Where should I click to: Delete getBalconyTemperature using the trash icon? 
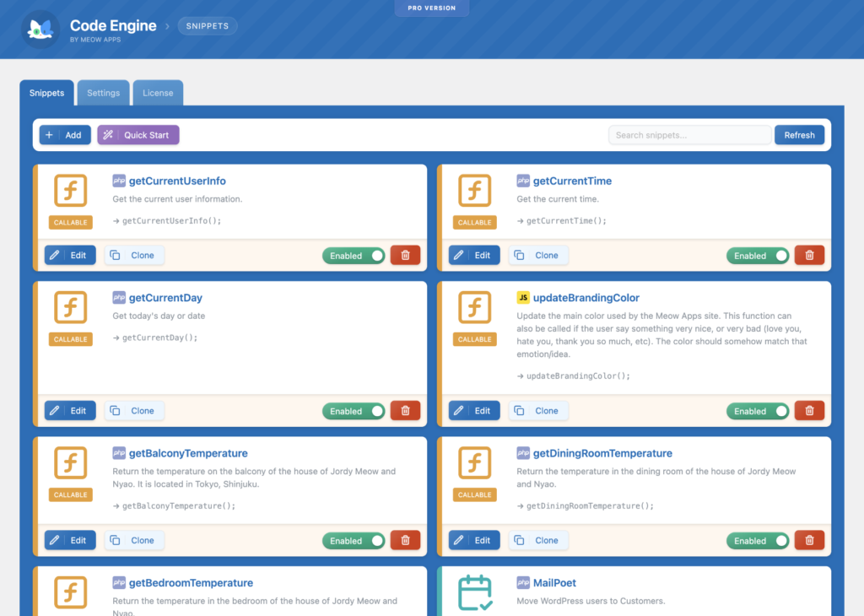coord(405,541)
